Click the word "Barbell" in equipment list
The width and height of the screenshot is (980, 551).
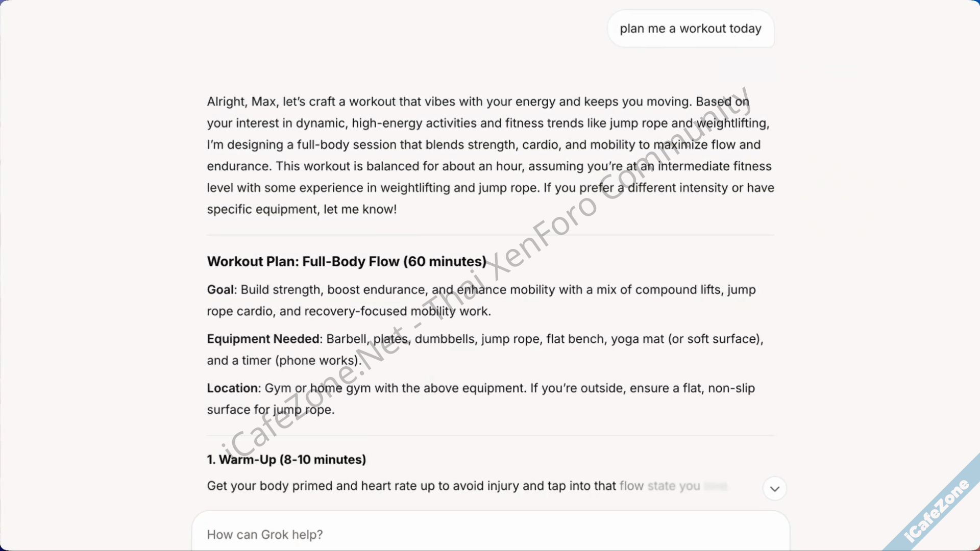[346, 339]
